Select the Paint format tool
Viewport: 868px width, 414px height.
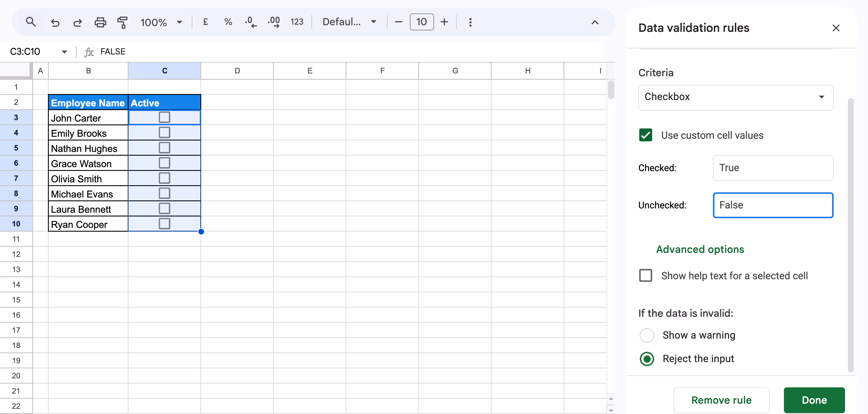coord(122,22)
